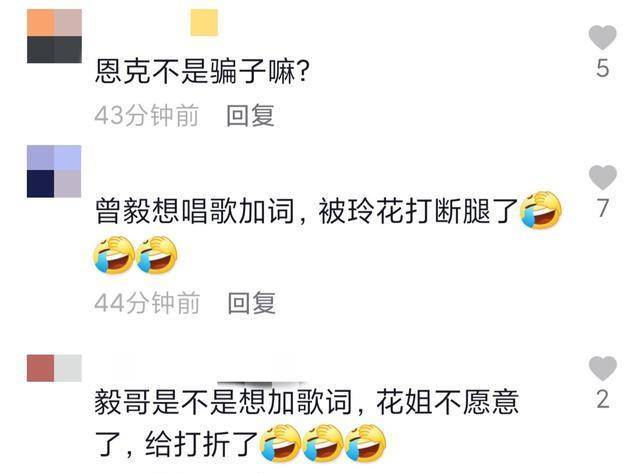Click the laughing emoji after 打断腿了
This screenshot has height=473, width=640.
tap(541, 210)
